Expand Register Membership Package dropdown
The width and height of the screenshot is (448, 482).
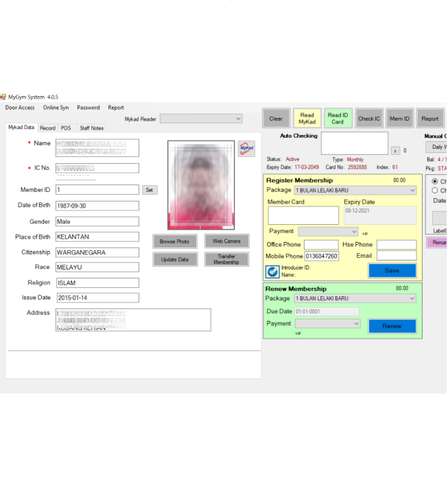pos(355,191)
